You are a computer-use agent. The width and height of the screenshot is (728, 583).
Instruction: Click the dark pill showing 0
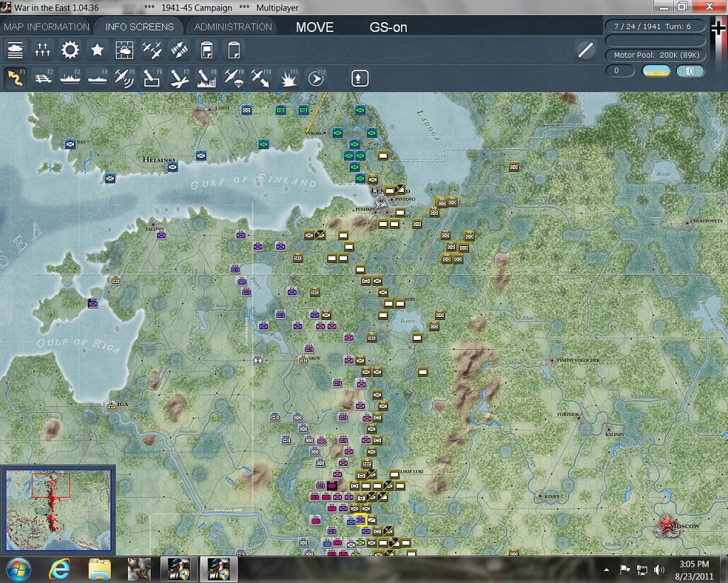(x=620, y=71)
